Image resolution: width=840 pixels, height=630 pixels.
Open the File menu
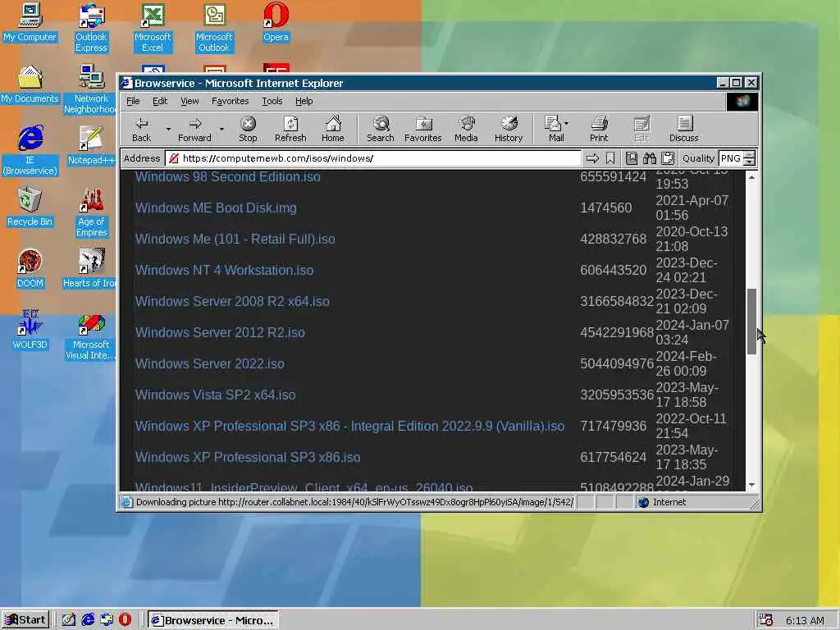coord(133,101)
